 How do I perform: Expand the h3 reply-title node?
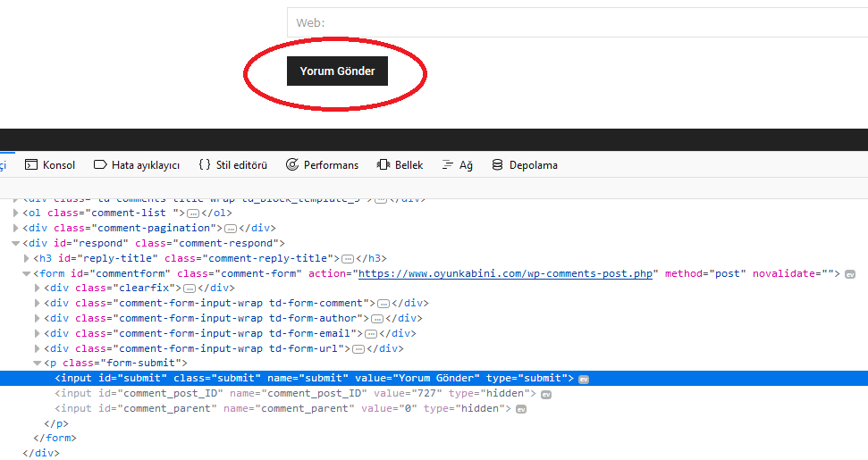tap(27, 258)
